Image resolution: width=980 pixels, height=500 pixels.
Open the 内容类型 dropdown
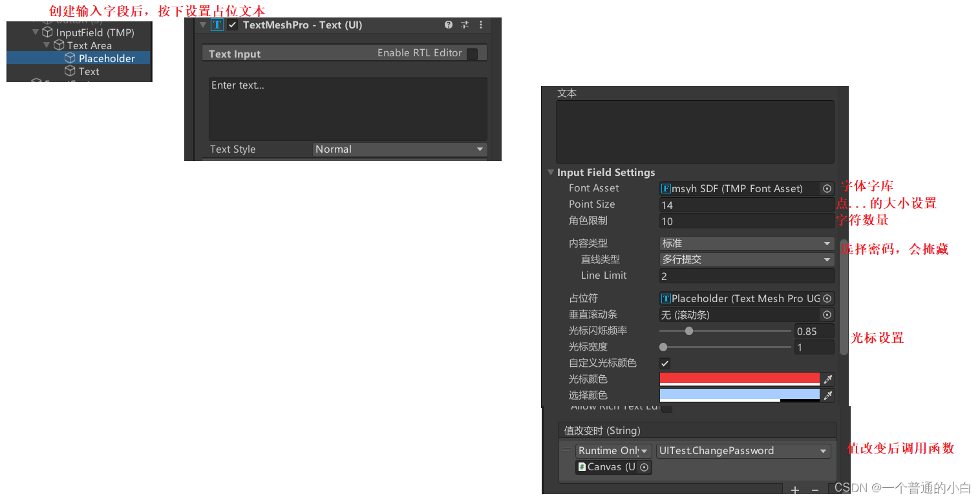pos(747,243)
